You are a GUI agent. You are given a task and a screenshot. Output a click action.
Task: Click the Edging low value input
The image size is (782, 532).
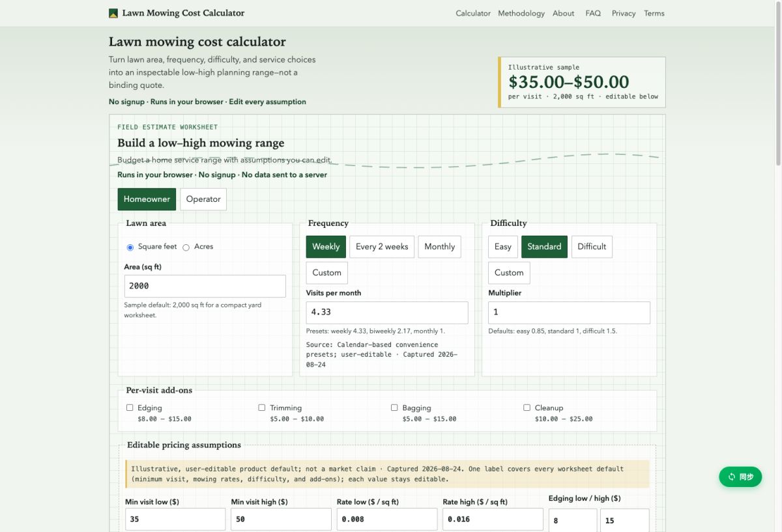click(573, 520)
